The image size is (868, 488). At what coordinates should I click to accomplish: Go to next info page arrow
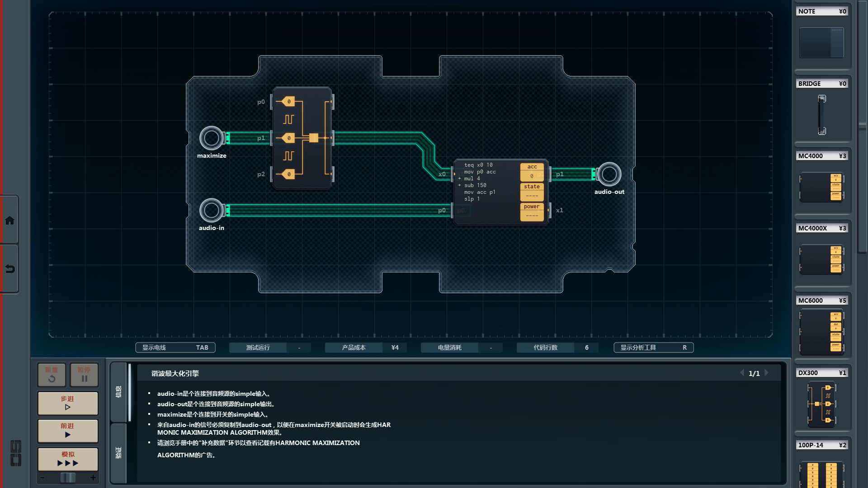(x=767, y=373)
